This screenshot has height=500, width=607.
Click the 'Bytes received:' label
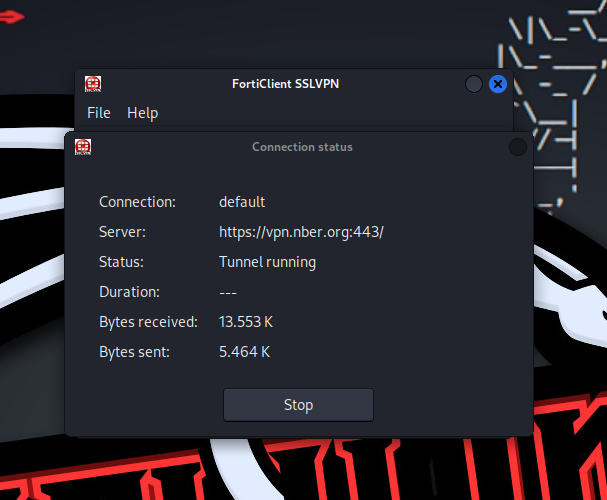click(148, 322)
